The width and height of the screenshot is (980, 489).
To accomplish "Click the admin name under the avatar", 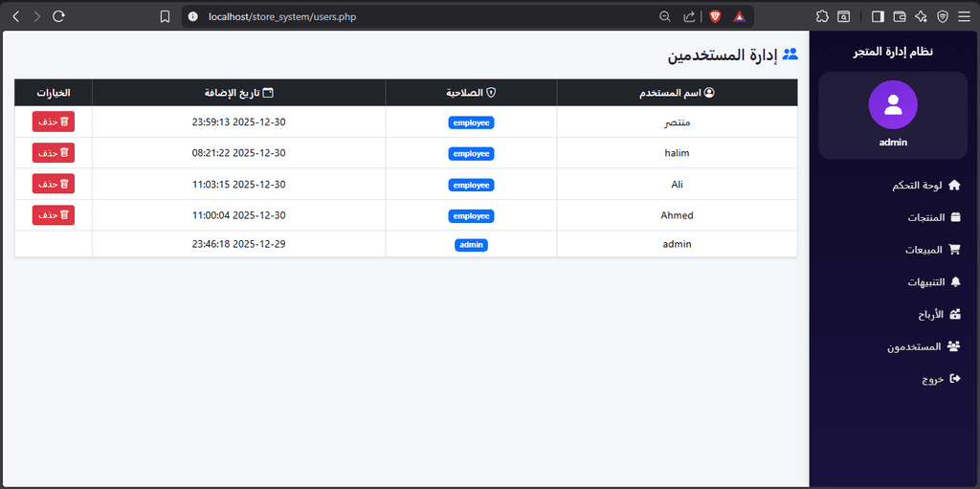I will point(893,143).
